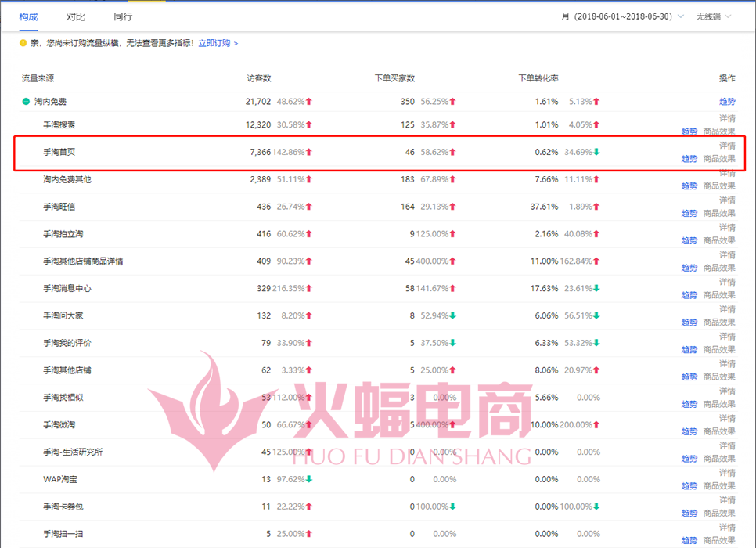
Task: View 趋势 for the 手淘首页 row
Action: pos(689,159)
